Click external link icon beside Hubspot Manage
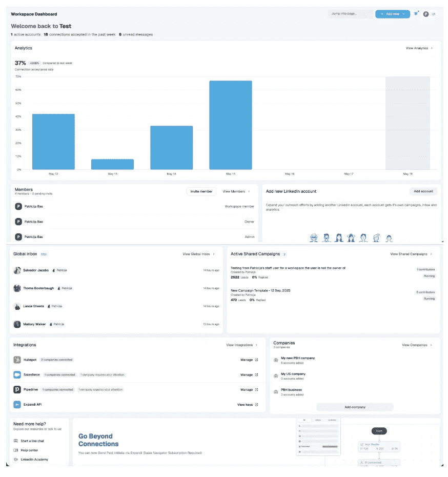Image resolution: width=448 pixels, height=477 pixels. [256, 360]
